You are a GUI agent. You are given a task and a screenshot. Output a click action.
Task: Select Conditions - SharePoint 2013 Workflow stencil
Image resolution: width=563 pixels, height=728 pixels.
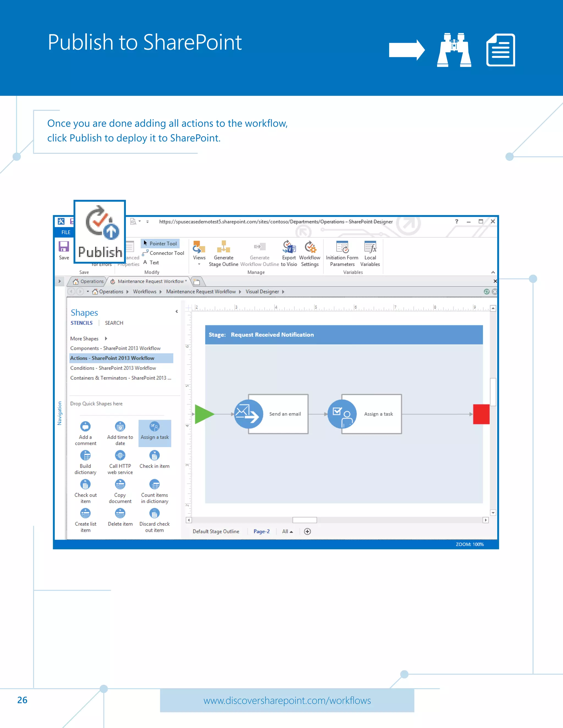[x=113, y=368]
